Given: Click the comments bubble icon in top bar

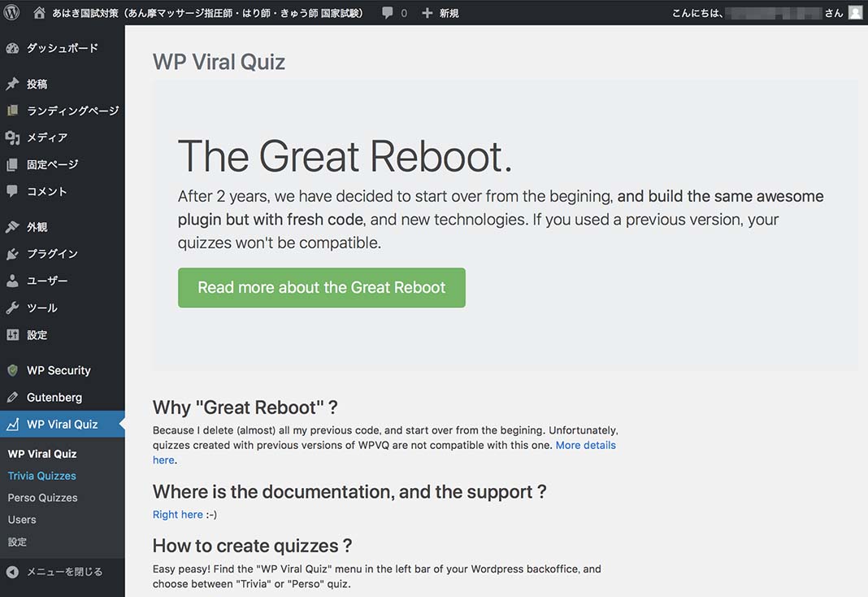Looking at the screenshot, I should tap(388, 13).
